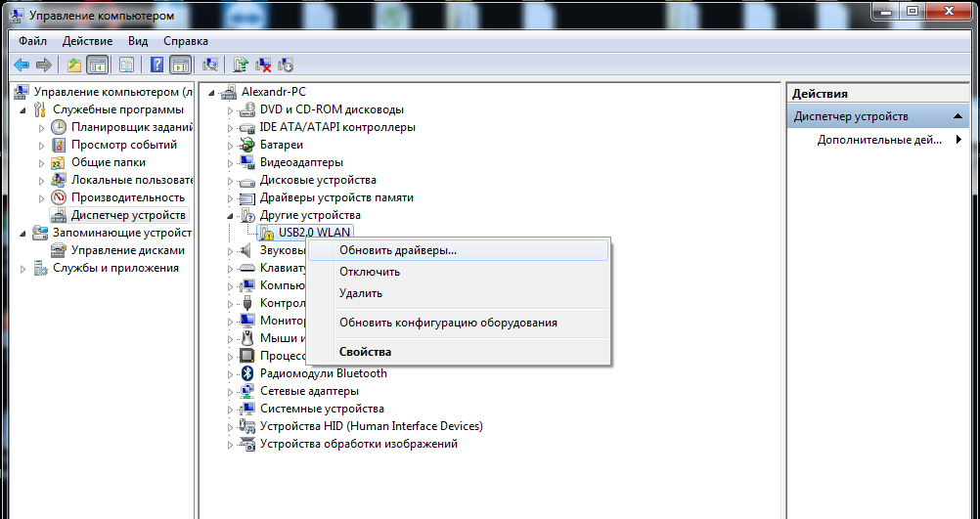Click the blue Back arrow in toolbar
980x519 pixels.
pyautogui.click(x=22, y=65)
